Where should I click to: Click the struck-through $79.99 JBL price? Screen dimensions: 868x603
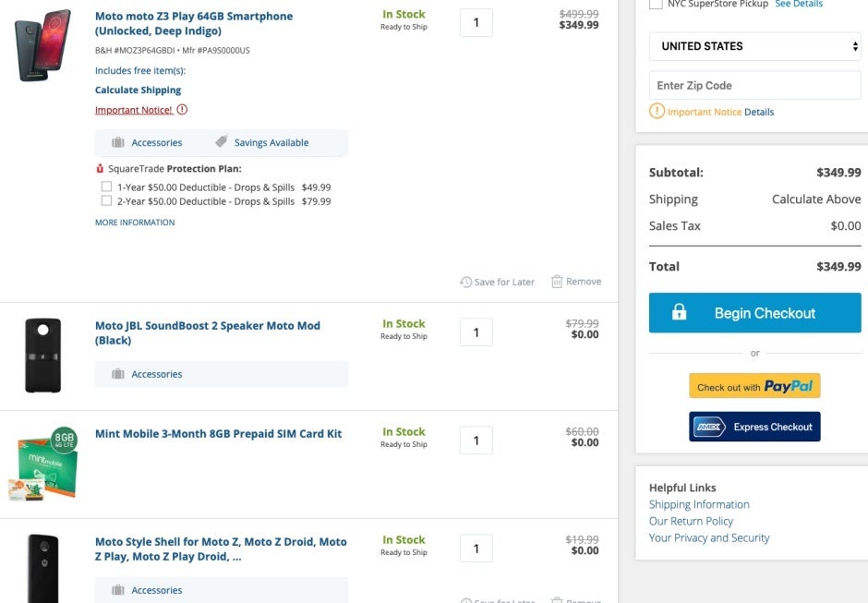(582, 323)
